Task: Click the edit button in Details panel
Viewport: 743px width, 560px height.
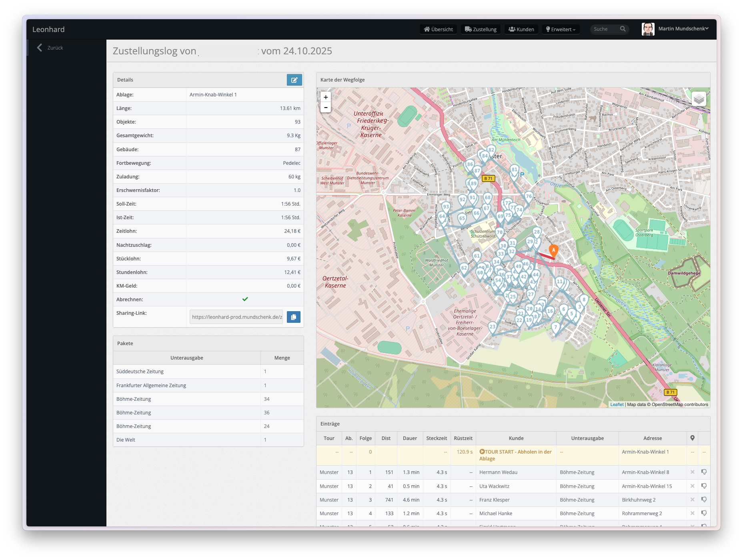Action: pos(294,80)
